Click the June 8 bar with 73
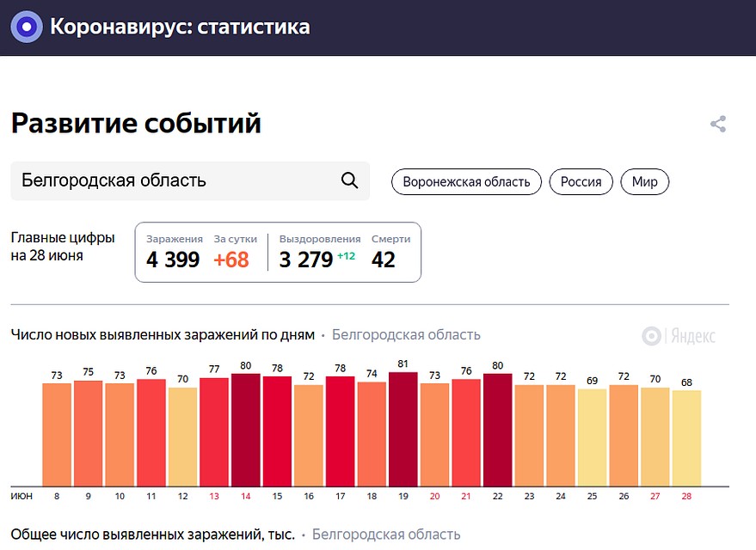Screen dimensions: 756x550 click(x=57, y=434)
